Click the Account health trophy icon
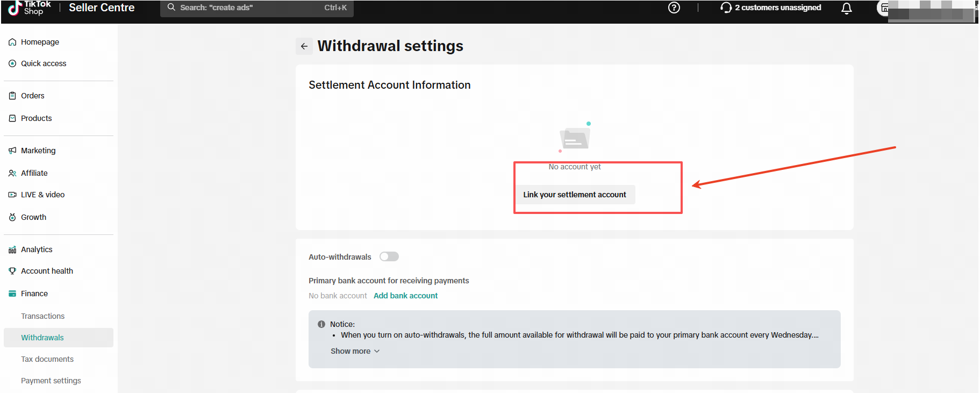Viewport: 980px width, 393px height. pyautogui.click(x=12, y=271)
